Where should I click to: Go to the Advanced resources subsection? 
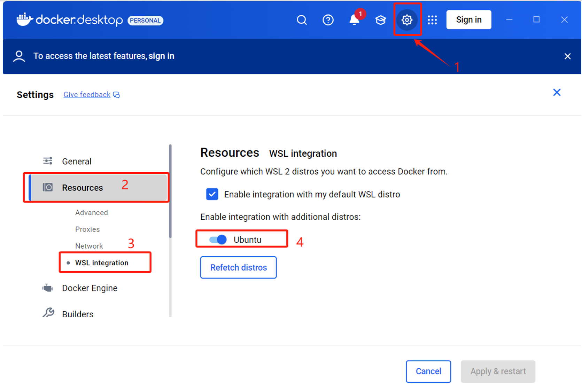tap(92, 213)
